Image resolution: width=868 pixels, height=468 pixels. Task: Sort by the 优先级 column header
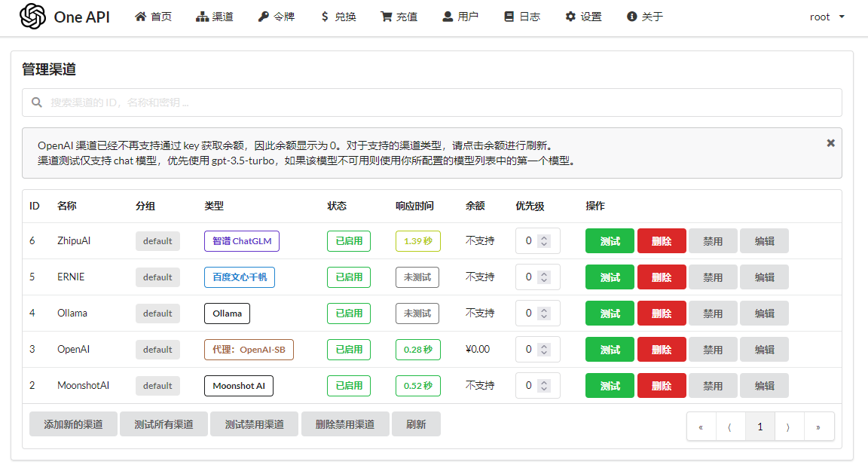click(530, 206)
